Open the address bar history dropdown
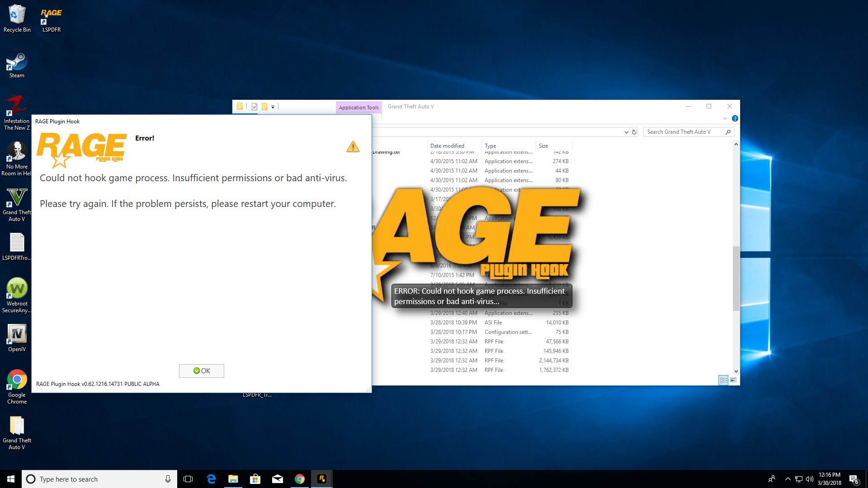This screenshot has height=488, width=868. point(626,132)
